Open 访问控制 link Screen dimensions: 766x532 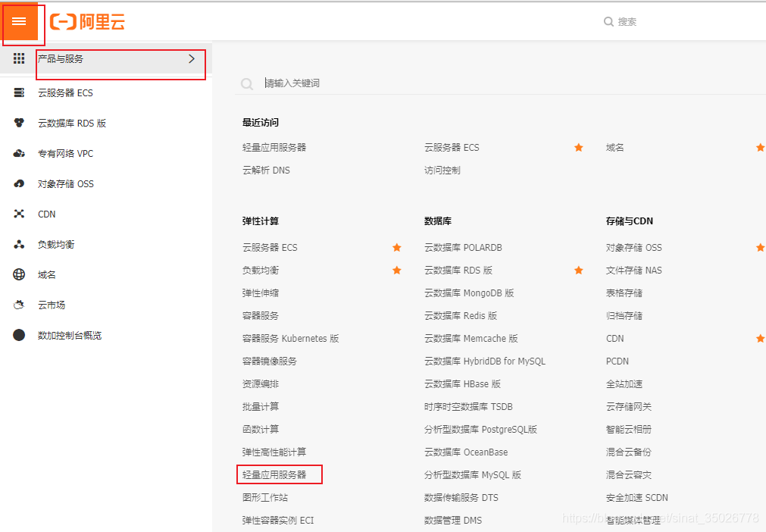[x=442, y=170]
